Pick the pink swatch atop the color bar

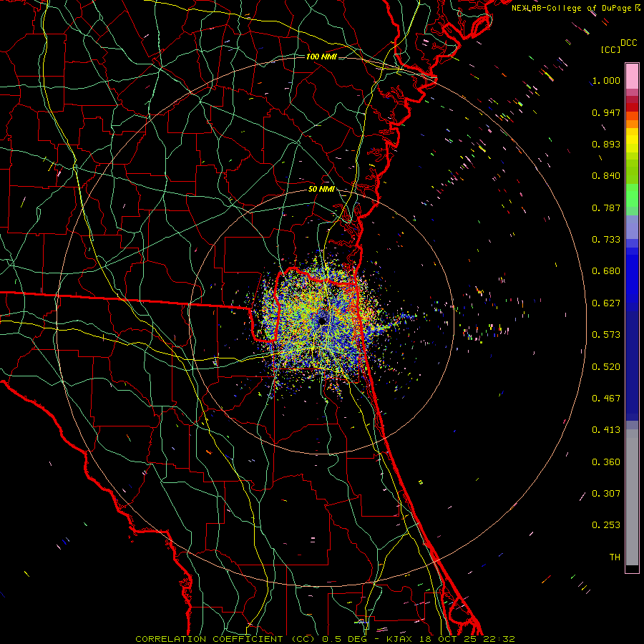click(632, 76)
